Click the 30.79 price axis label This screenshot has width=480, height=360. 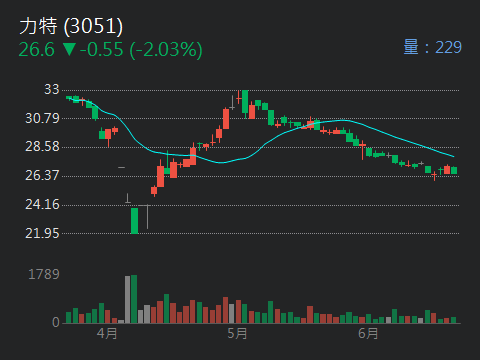[42, 118]
